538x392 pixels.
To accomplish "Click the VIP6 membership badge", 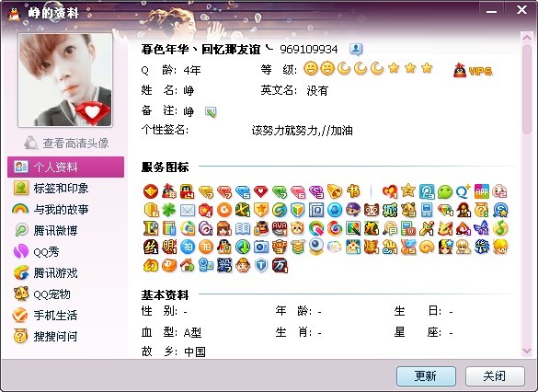I will (x=473, y=71).
